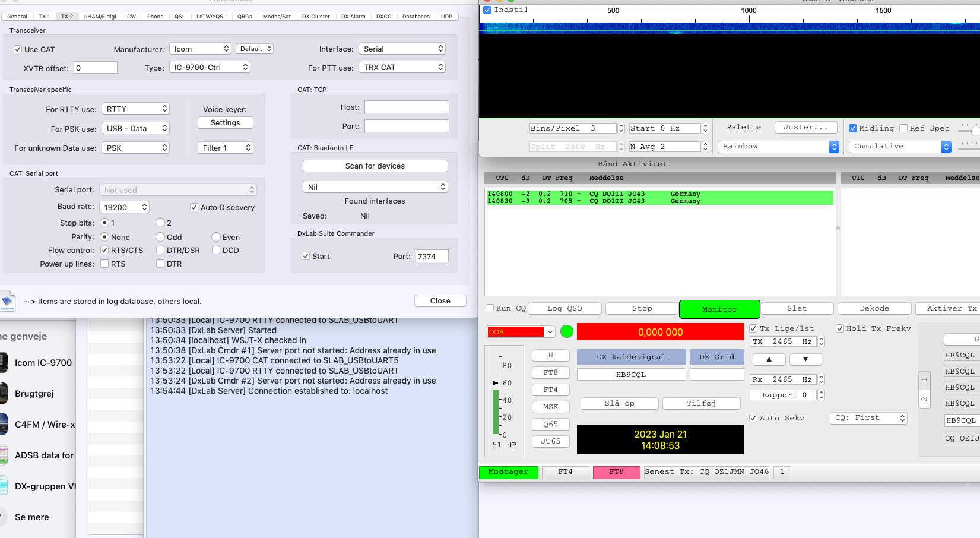Toggle the Use CAT checkbox

click(18, 49)
